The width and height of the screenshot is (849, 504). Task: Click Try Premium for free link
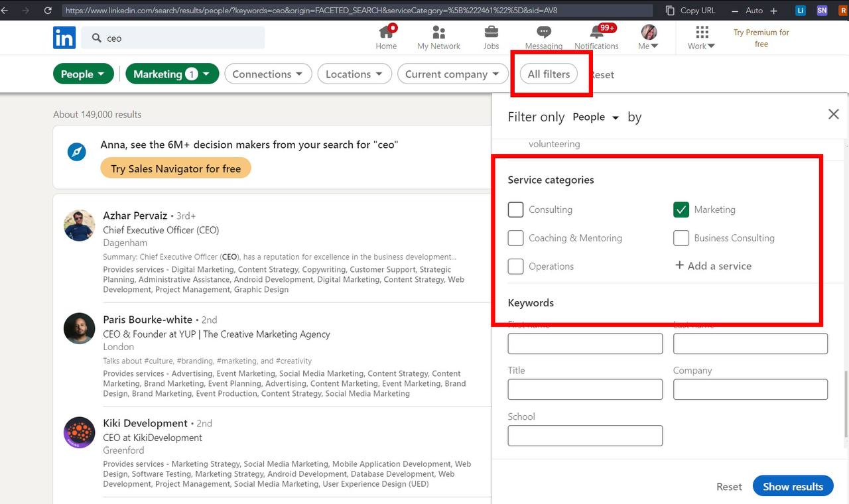761,38
